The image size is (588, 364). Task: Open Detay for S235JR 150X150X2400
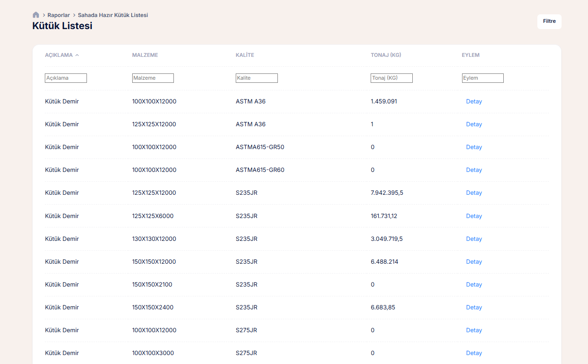pyautogui.click(x=474, y=308)
